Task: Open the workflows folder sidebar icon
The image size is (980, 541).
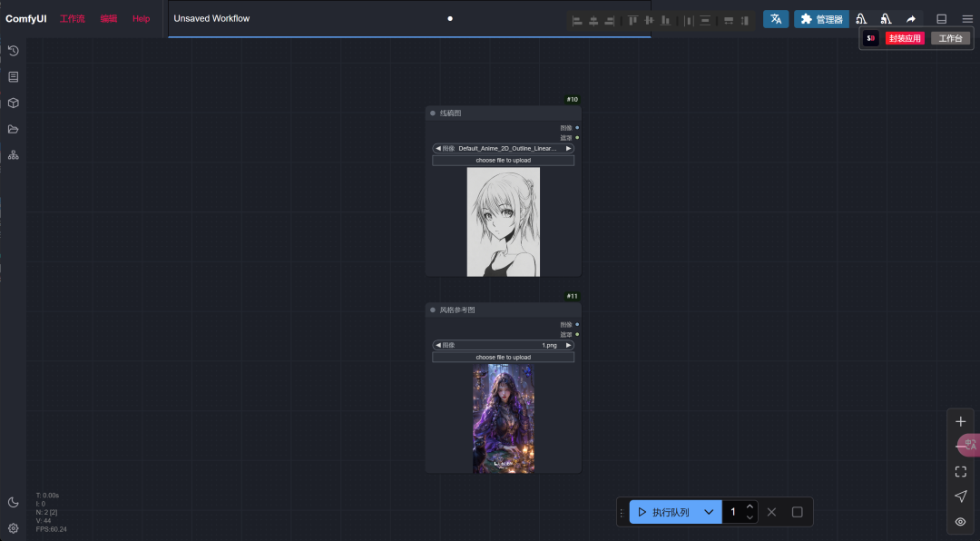Action: 13,130
